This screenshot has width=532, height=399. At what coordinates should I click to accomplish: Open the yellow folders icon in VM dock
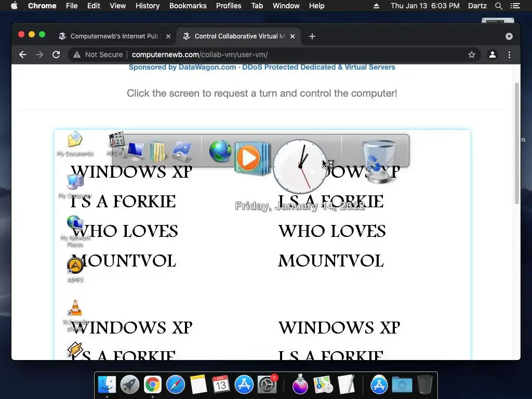pos(157,152)
